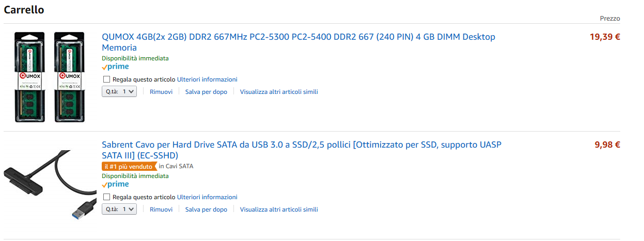Open the Sabrent SATA cable product image
Screen dimensions: 644x241
tap(50, 185)
